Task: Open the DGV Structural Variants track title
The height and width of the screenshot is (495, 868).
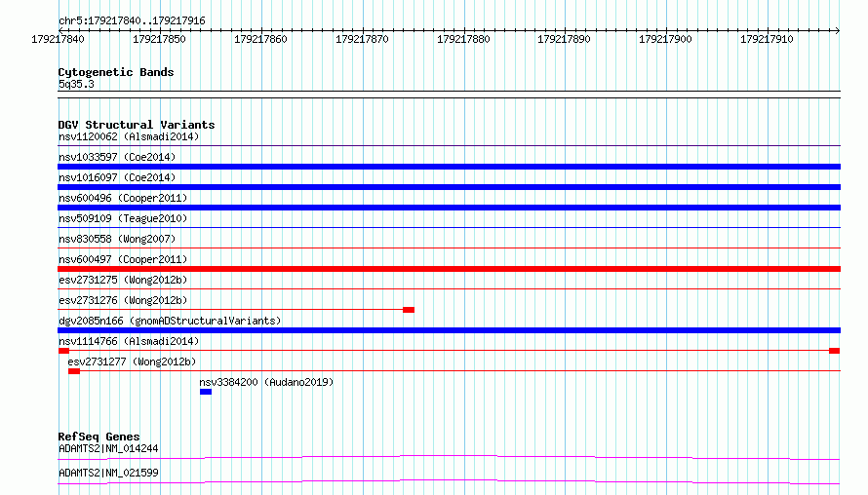Action: click(137, 125)
